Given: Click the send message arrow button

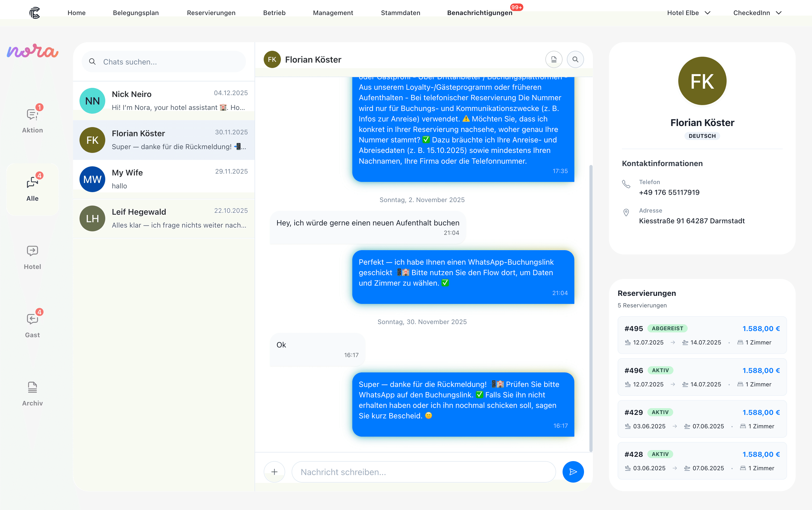Looking at the screenshot, I should tap(573, 472).
